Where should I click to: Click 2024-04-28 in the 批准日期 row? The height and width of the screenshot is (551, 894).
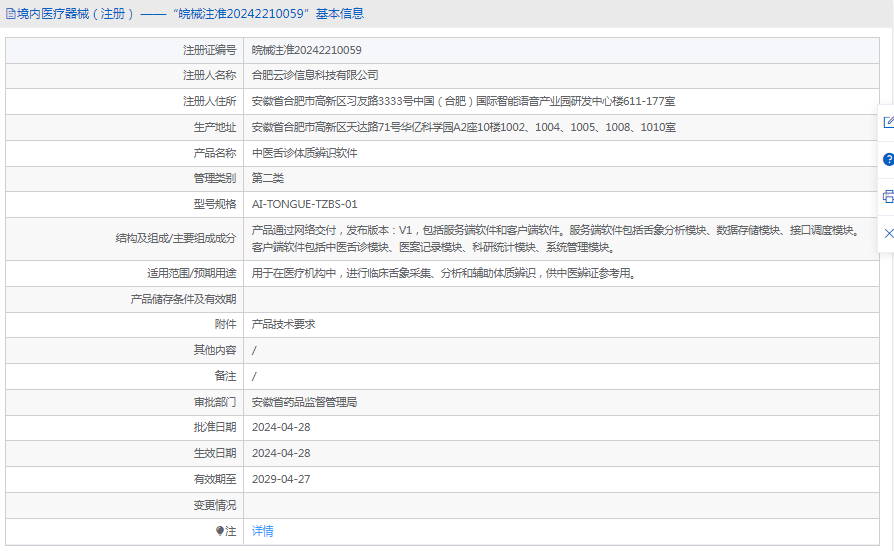pyautogui.click(x=281, y=427)
